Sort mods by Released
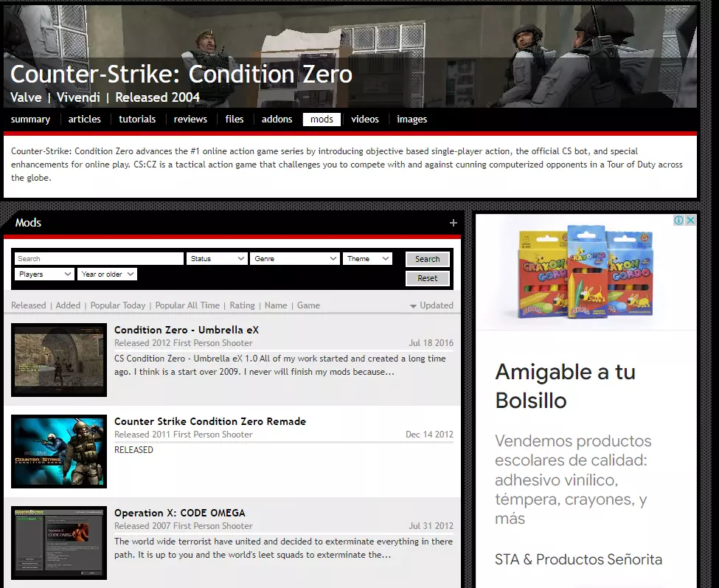Screen dimensions: 719x588 pos(29,305)
